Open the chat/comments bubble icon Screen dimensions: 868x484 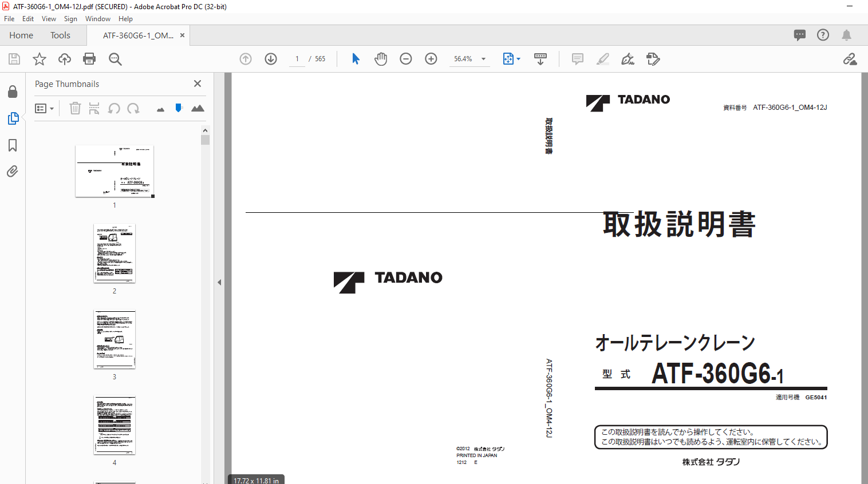pos(800,35)
